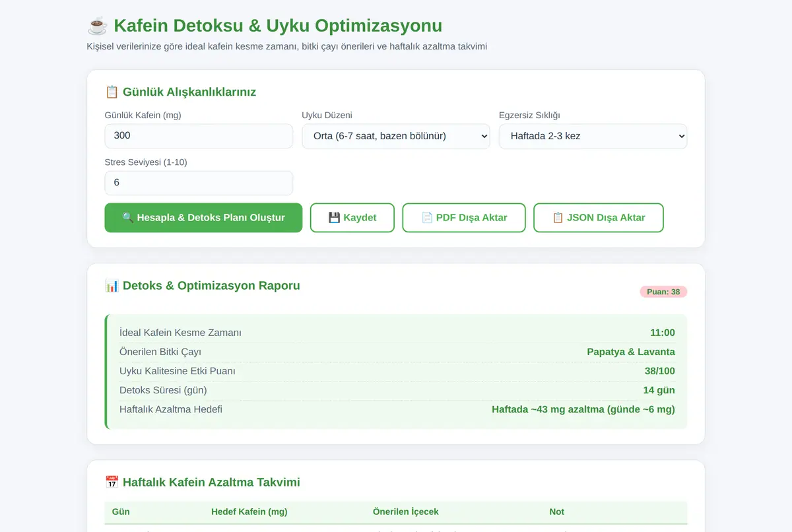This screenshot has height=532, width=792.
Task: Click the Uyku Kalitesine Etki Puanı label
Action: point(178,371)
